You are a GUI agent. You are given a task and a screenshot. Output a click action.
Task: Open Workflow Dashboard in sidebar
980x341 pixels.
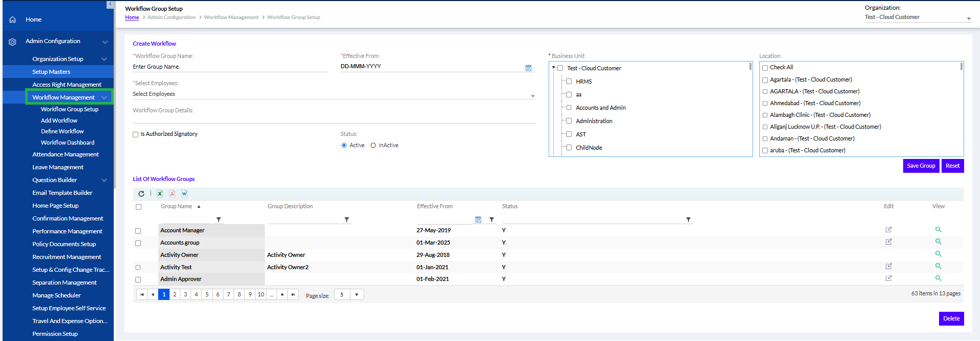coord(68,143)
